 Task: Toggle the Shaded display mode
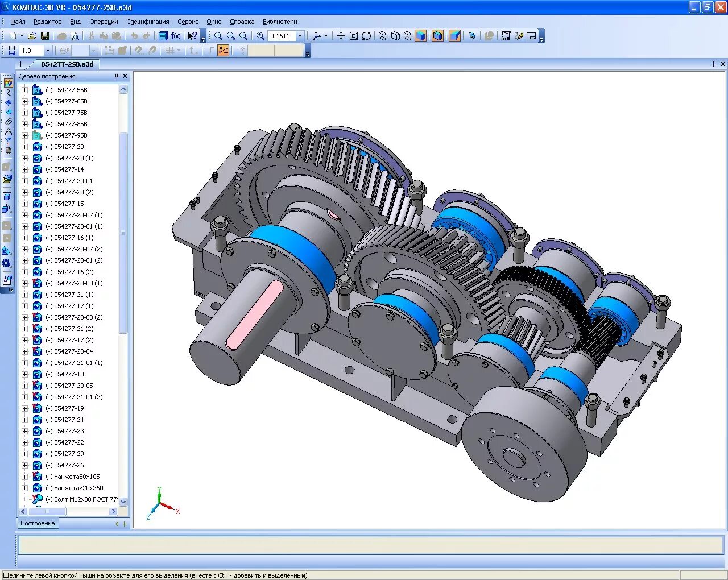420,36
